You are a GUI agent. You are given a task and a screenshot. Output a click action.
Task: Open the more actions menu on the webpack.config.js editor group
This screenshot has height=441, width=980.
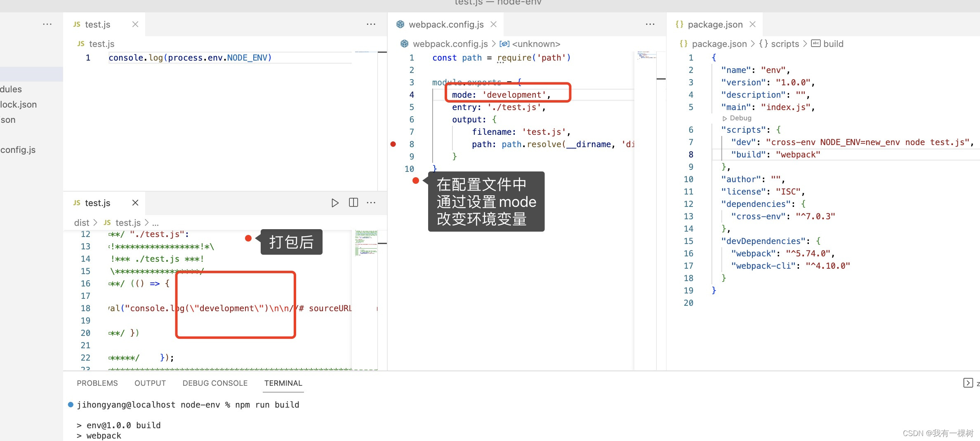[x=650, y=24]
